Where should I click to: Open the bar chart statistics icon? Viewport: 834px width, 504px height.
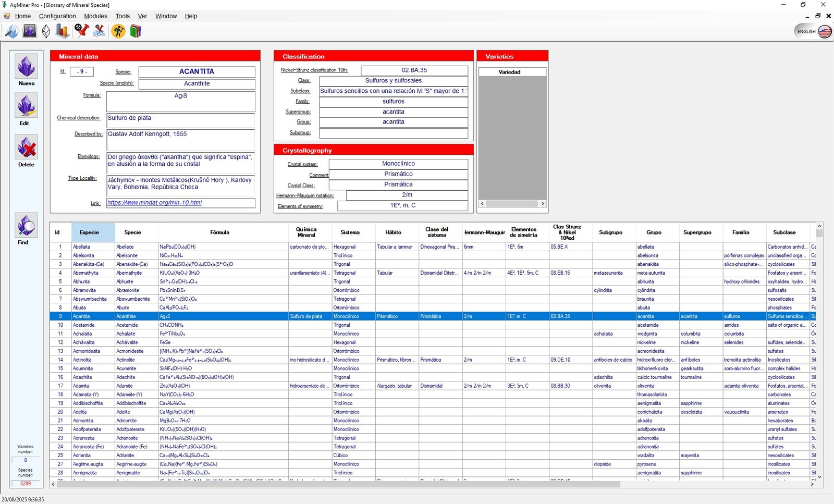[63, 31]
